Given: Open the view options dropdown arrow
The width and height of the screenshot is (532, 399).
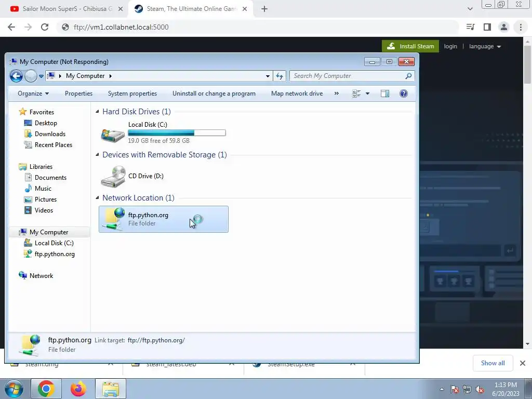Looking at the screenshot, I should [367, 94].
